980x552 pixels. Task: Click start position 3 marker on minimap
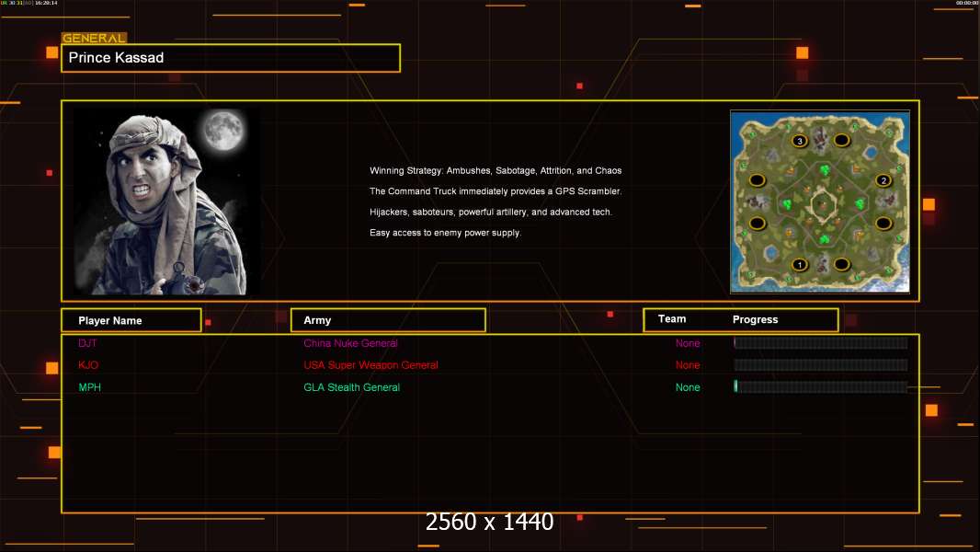tap(800, 141)
